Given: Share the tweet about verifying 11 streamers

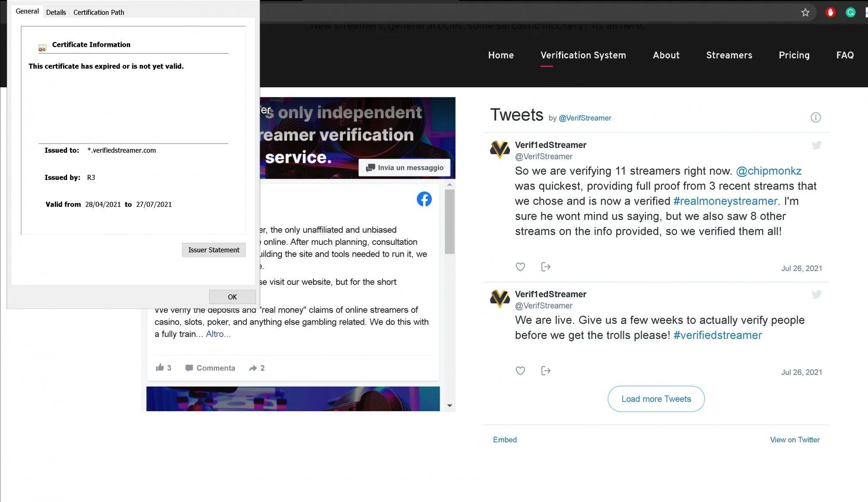Looking at the screenshot, I should pos(546,267).
